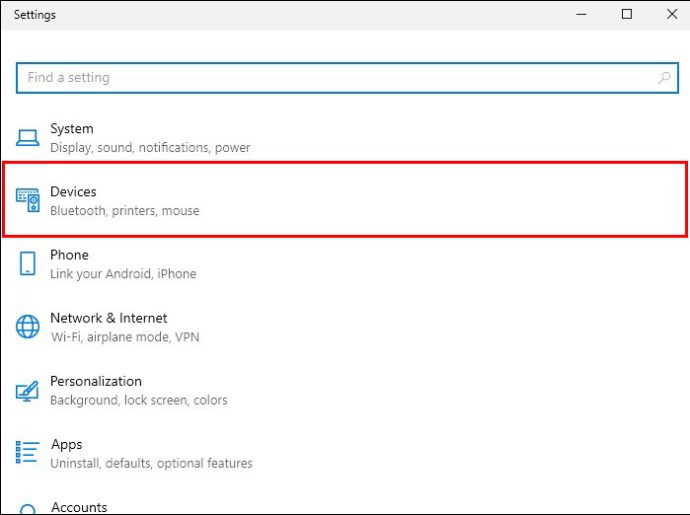
Task: Open the Devices settings category
Action: [x=345, y=200]
